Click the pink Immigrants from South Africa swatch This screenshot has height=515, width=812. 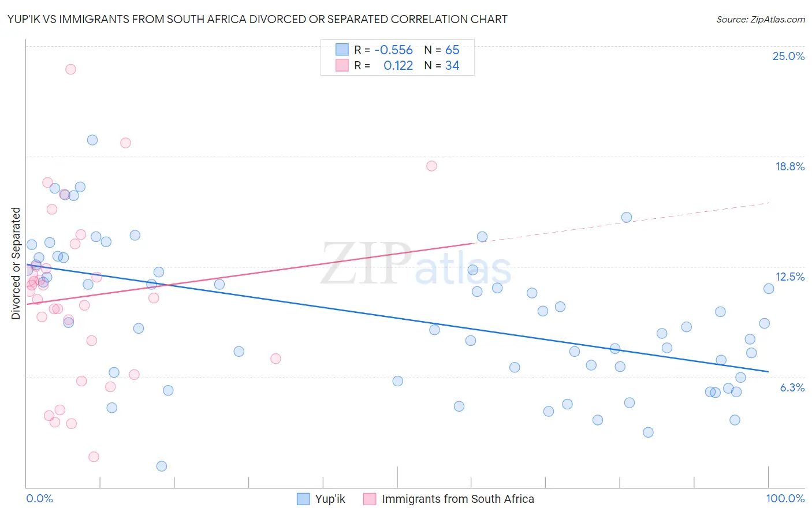tap(370, 499)
